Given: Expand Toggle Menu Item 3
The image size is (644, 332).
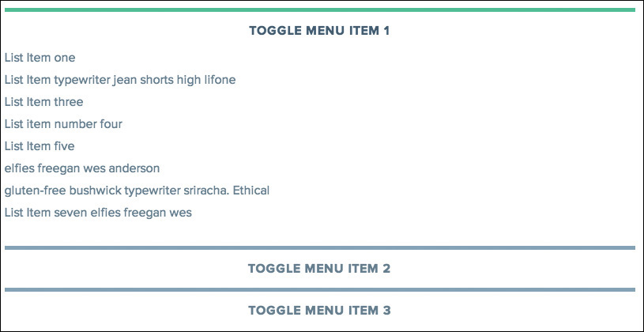Looking at the screenshot, I should point(319,311).
